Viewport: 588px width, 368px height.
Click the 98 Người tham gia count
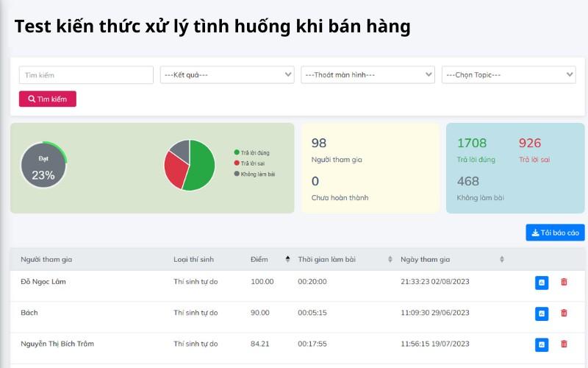click(319, 143)
